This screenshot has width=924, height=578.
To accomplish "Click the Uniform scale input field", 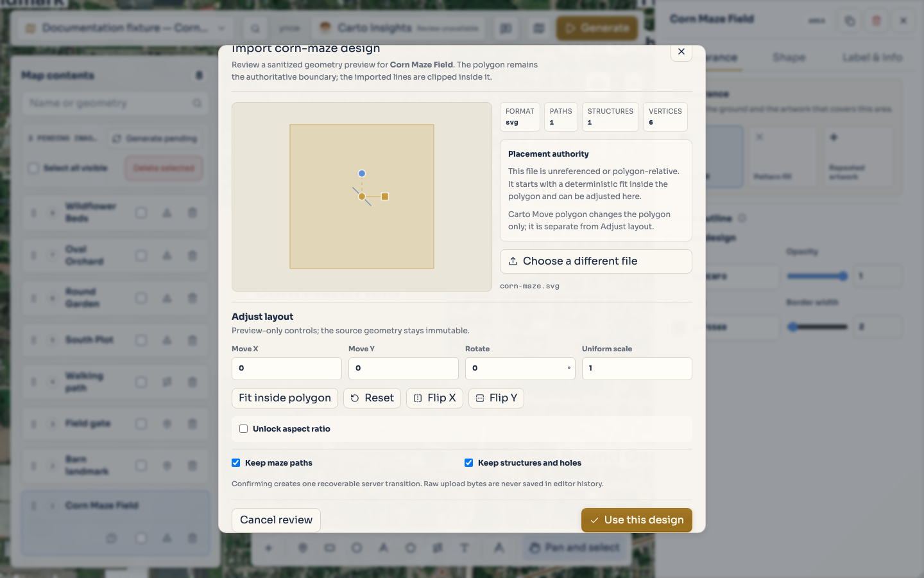I will (x=637, y=369).
